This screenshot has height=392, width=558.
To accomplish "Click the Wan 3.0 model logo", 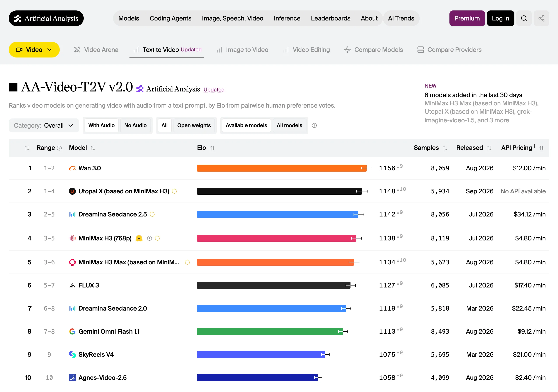I will pyautogui.click(x=72, y=168).
